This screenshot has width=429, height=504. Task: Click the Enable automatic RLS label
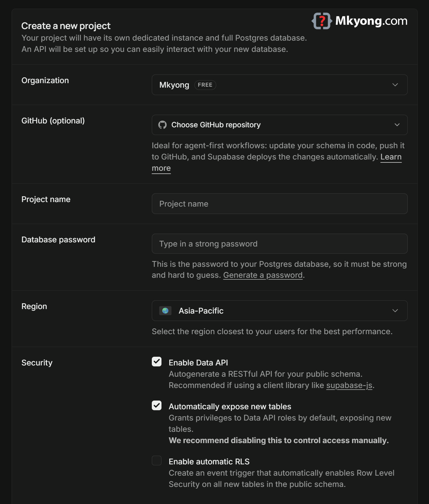[209, 461]
